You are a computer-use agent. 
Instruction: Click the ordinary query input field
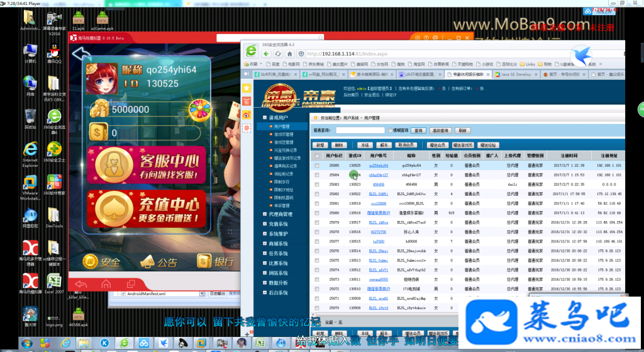point(360,130)
